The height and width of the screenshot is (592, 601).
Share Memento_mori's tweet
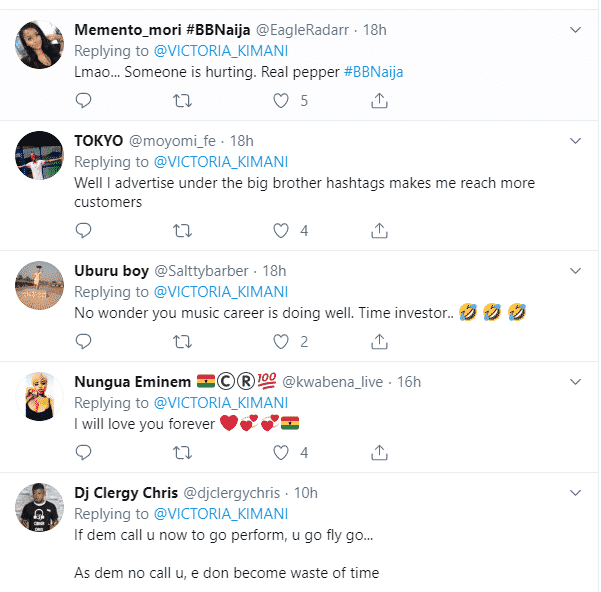[x=380, y=100]
